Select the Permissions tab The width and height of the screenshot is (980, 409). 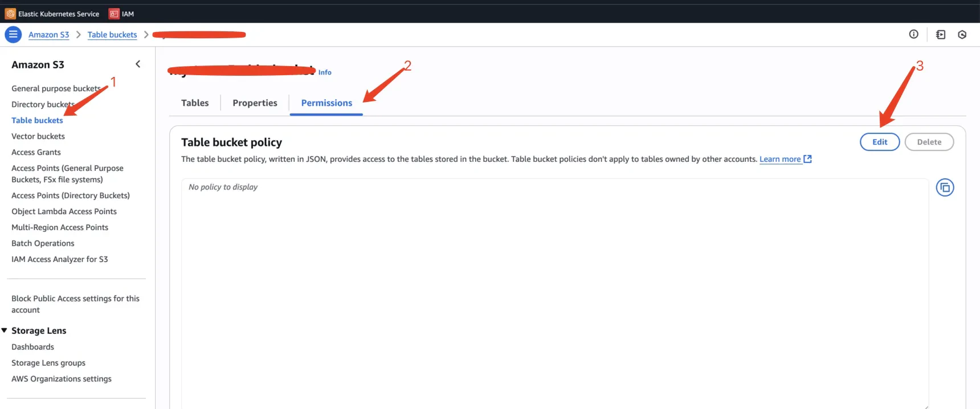point(326,103)
